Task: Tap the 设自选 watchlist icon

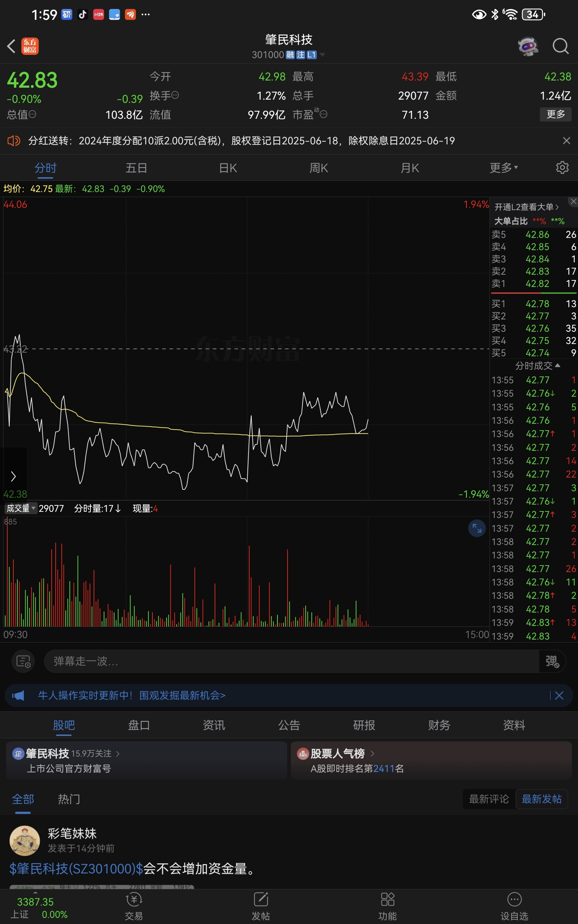Action: point(514,906)
